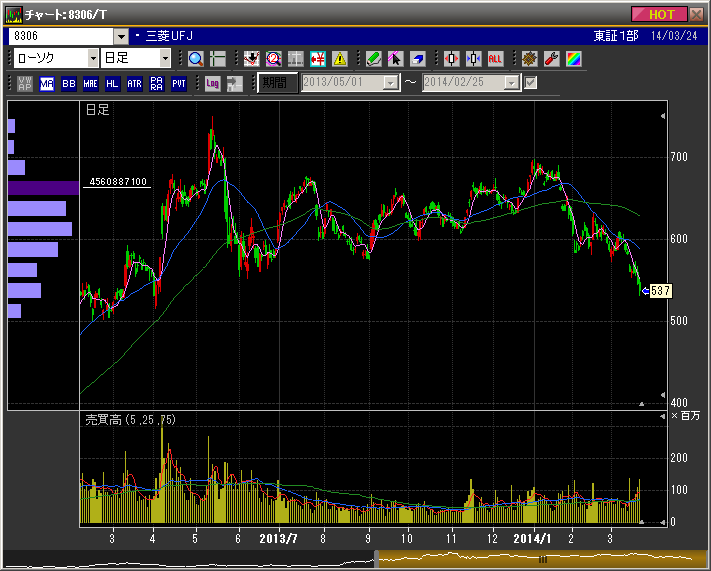This screenshot has width=711, height=571.
Task: Click the 期間 period button
Action: pyautogui.click(x=277, y=83)
